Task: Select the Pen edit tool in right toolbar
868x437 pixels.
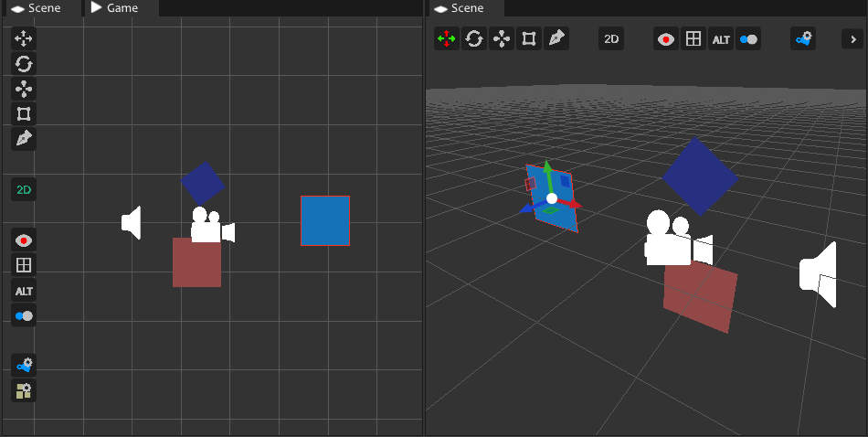Action: pos(556,38)
